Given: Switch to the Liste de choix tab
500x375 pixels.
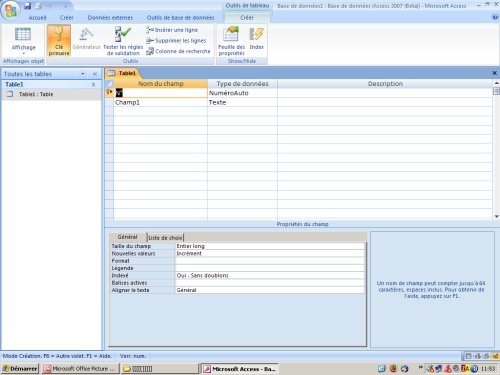Looking at the screenshot, I should pyautogui.click(x=165, y=238).
